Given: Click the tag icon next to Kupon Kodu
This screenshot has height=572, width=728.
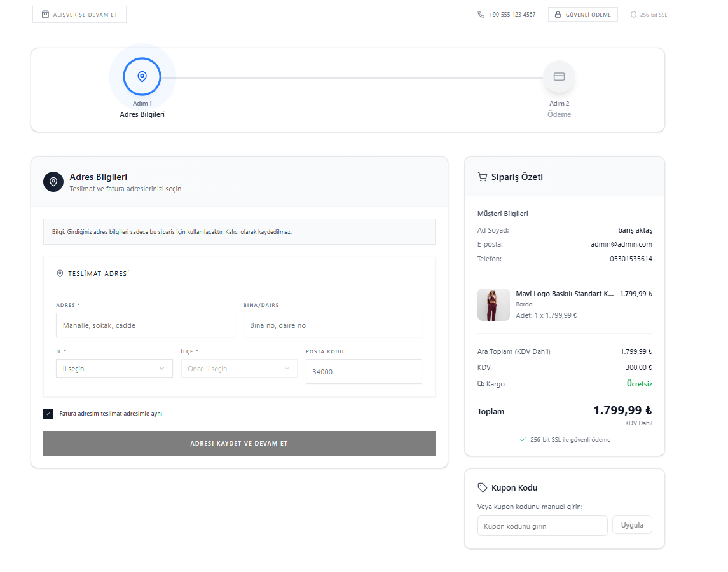Looking at the screenshot, I should tap(482, 487).
